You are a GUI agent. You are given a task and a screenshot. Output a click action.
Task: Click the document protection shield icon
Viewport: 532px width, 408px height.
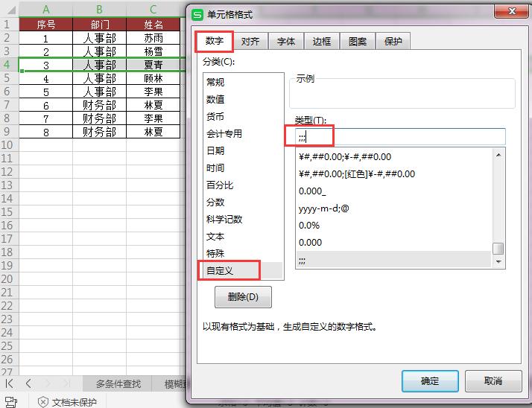point(43,402)
